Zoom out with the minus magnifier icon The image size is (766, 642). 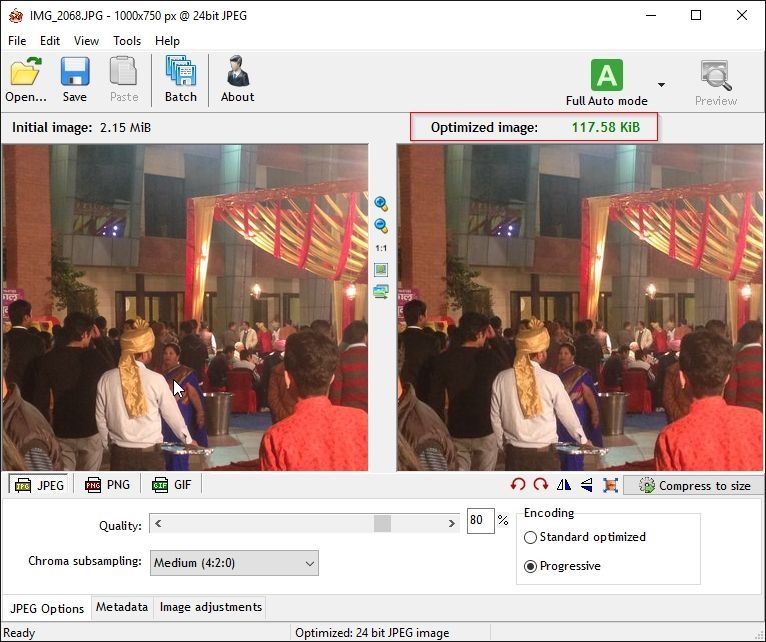[x=381, y=225]
